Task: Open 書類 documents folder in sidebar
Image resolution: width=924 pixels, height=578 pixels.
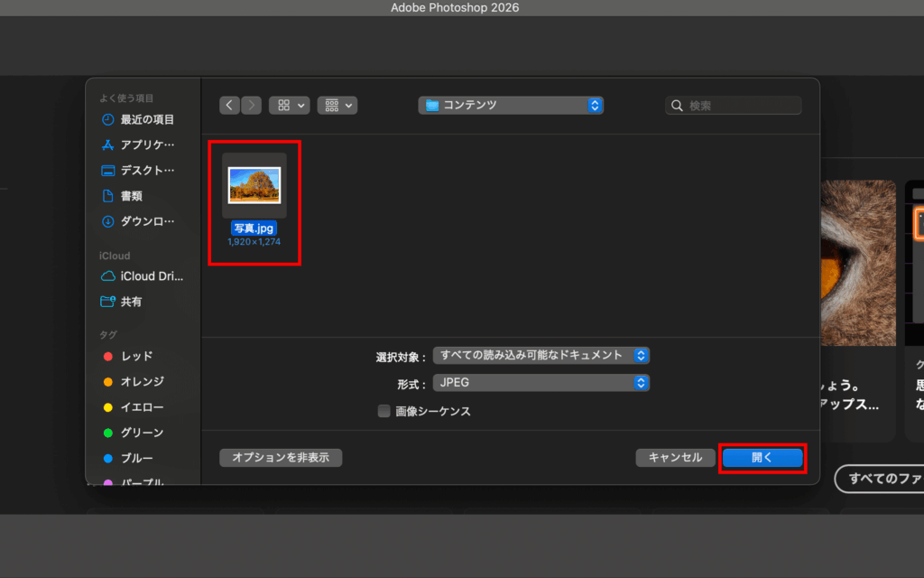Action: tap(132, 196)
